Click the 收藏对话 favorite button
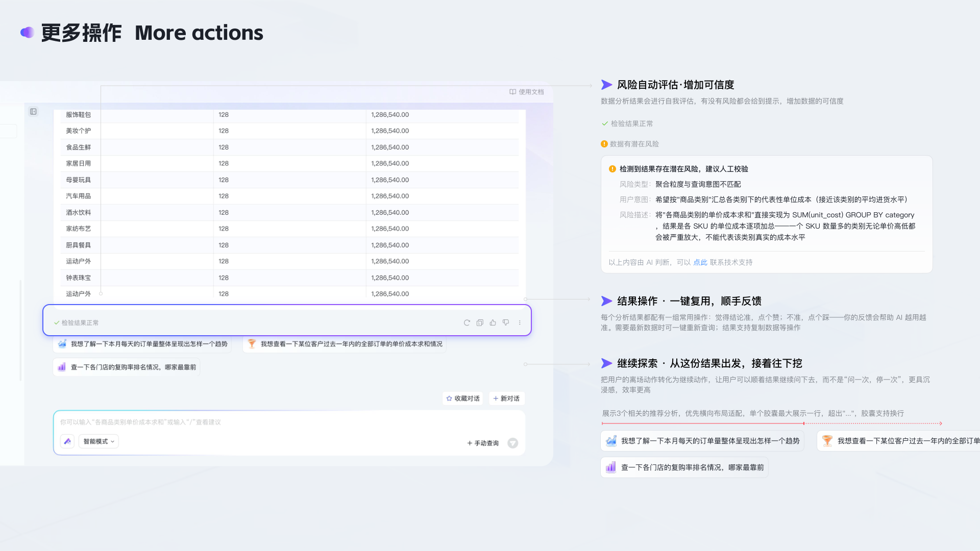The height and width of the screenshot is (551, 980). click(x=463, y=398)
